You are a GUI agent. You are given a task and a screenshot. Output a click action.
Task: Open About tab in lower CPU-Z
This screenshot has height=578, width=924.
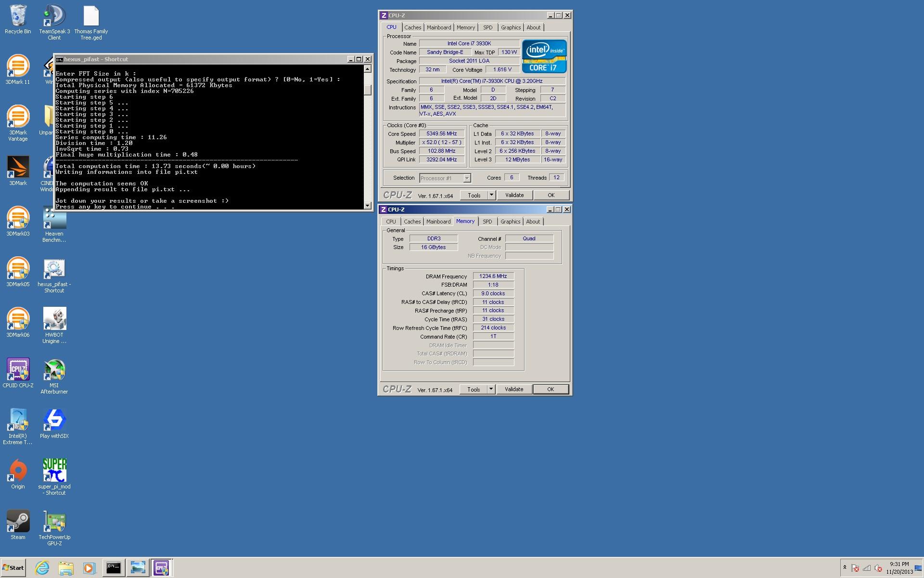pyautogui.click(x=533, y=222)
